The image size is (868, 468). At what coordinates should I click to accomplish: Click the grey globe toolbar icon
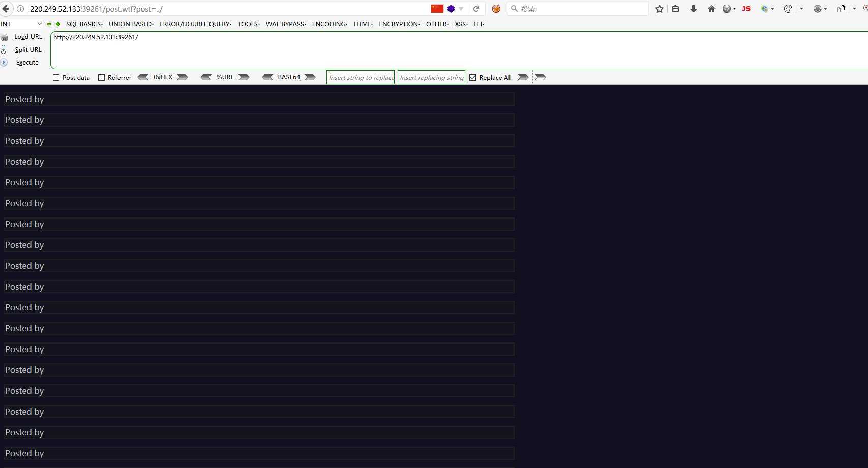727,9
